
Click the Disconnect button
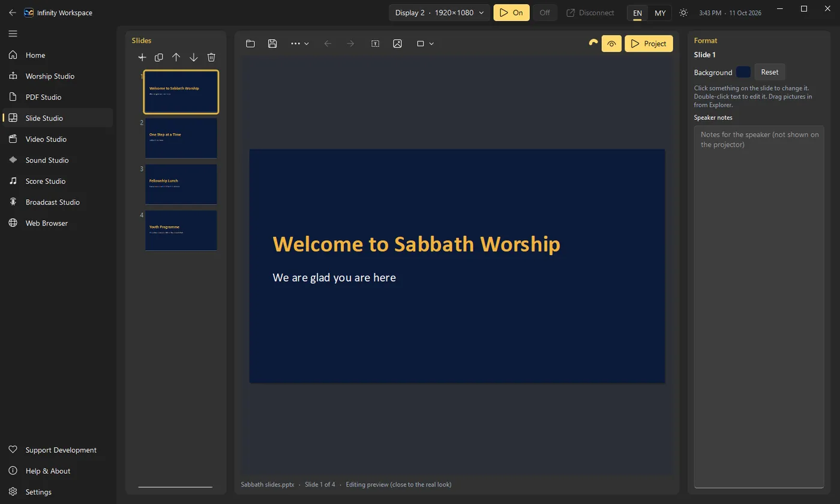point(590,13)
